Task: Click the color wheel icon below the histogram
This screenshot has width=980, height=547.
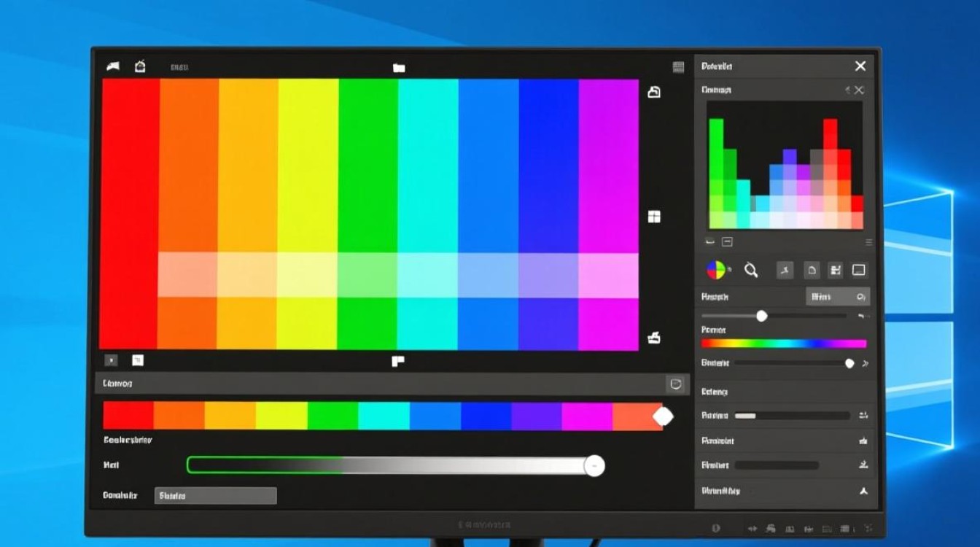Action: 717,271
